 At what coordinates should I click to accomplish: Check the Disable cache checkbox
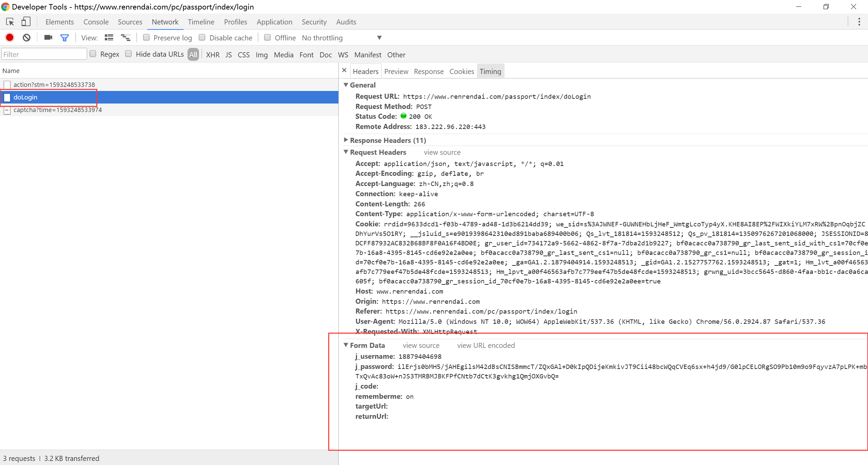coord(202,38)
